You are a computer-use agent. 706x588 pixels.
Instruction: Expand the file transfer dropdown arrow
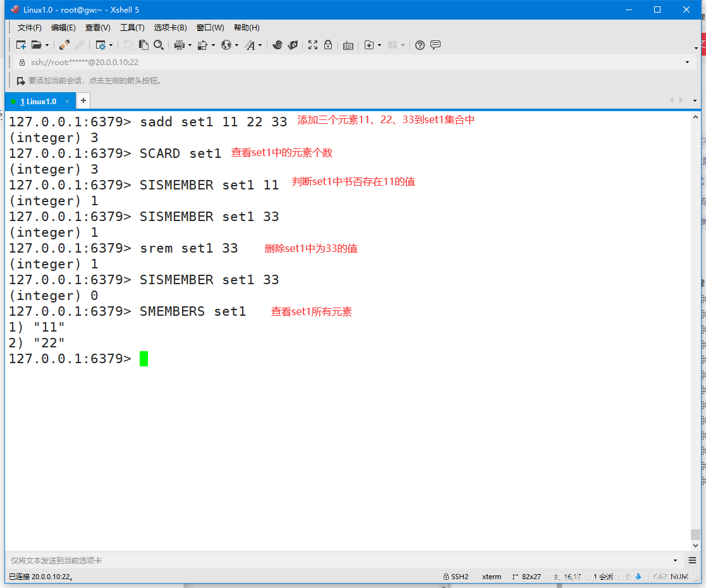tap(213, 45)
